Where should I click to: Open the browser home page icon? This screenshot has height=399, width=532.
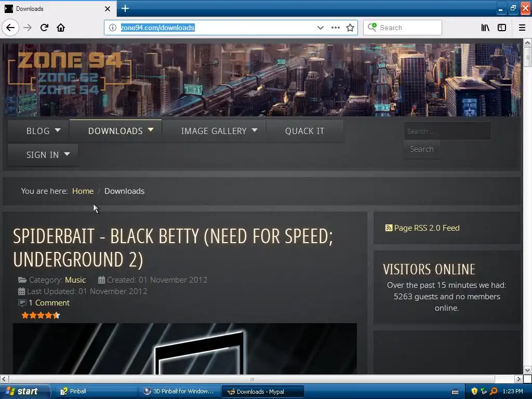[x=61, y=28]
